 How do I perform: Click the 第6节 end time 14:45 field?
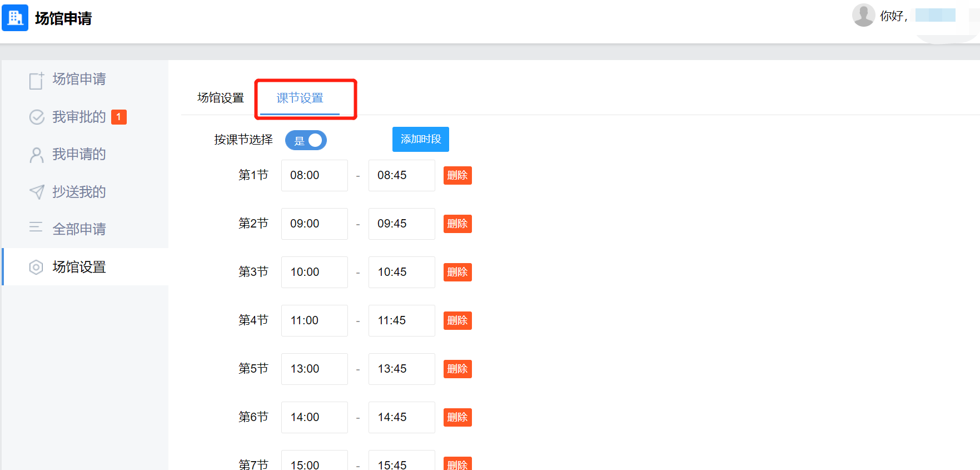click(401, 417)
